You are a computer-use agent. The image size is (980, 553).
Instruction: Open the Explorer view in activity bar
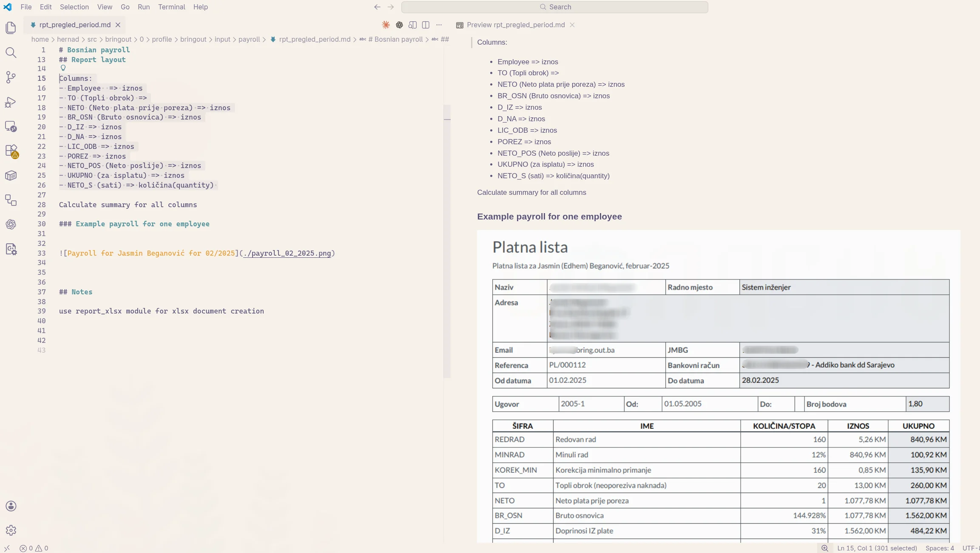(x=11, y=28)
